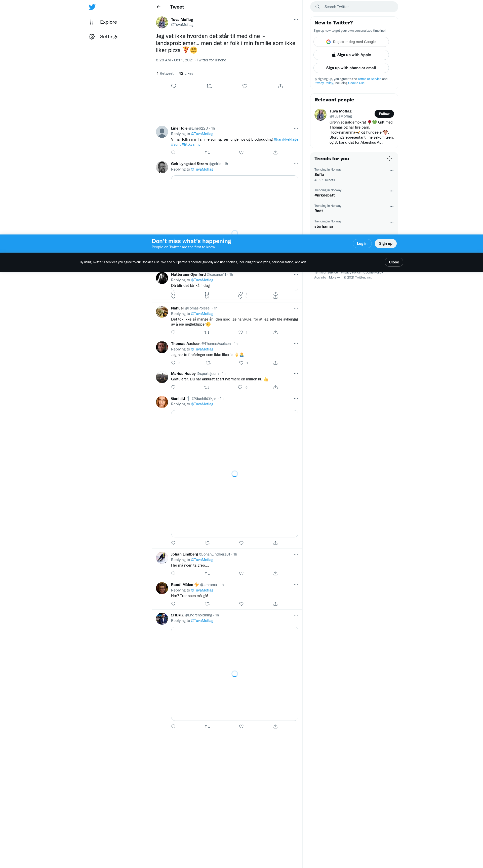This screenshot has height=868, width=483.
Task: Share Marius Husby's reply
Action: [x=275, y=387]
